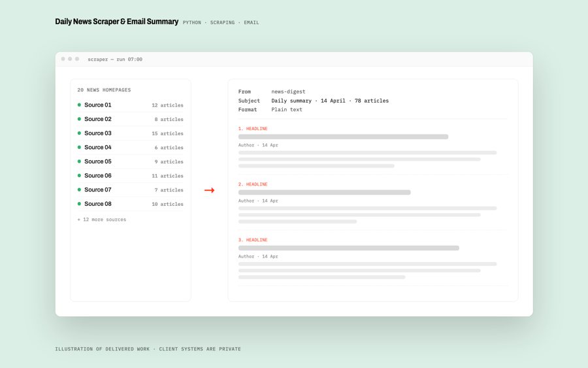Click the Source 08 row label
588x368 pixels.
98,204
